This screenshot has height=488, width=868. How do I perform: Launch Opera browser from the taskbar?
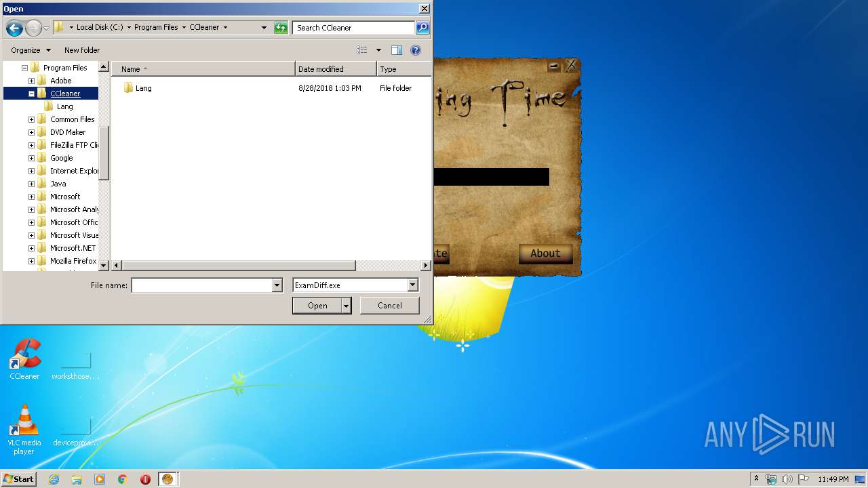pyautogui.click(x=145, y=479)
